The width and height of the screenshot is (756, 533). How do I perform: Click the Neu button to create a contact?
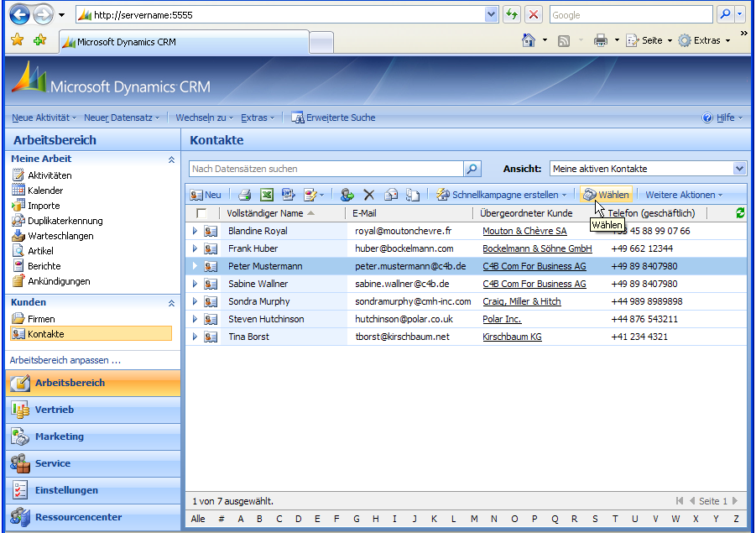tap(206, 195)
